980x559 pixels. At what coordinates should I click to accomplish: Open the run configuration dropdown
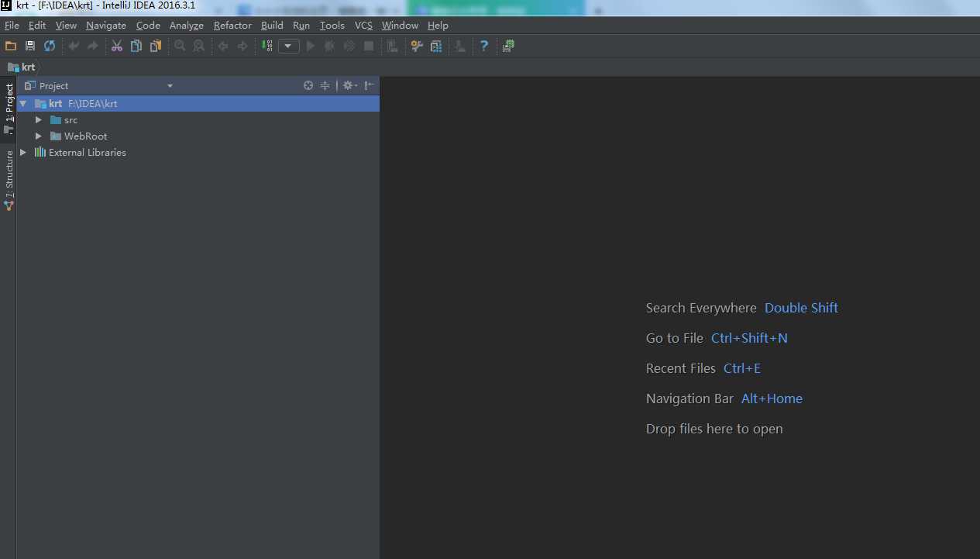click(289, 46)
